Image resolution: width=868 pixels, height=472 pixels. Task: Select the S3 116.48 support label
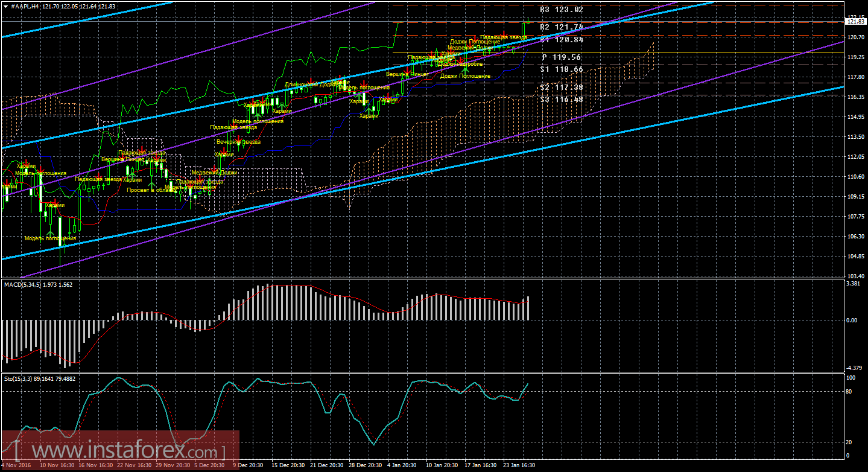[562, 99]
